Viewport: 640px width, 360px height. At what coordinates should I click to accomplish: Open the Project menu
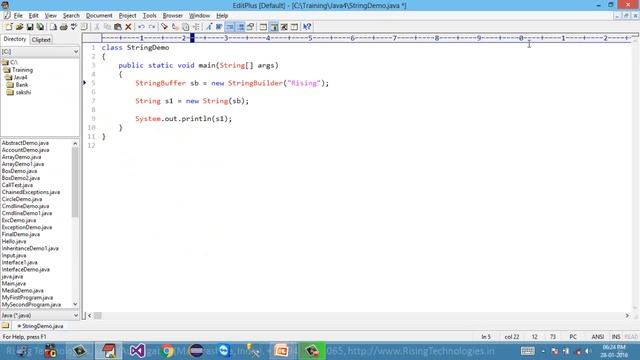127,16
